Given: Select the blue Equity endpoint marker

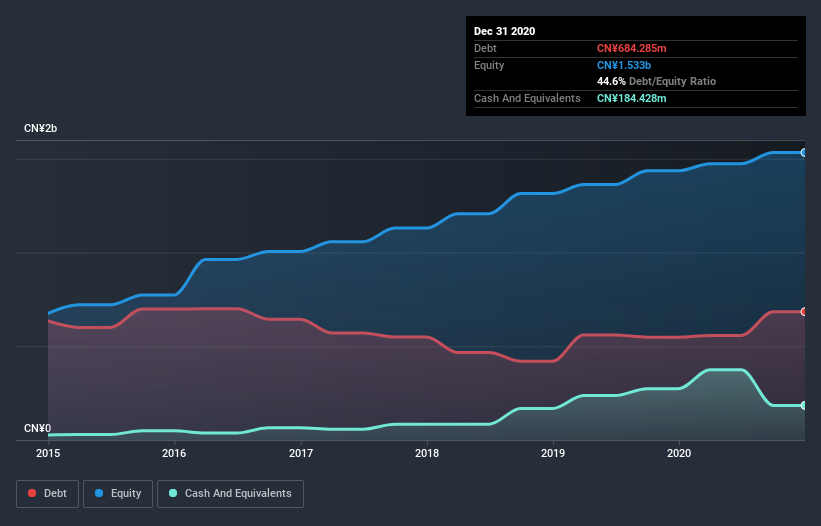Looking at the screenshot, I should [x=804, y=153].
